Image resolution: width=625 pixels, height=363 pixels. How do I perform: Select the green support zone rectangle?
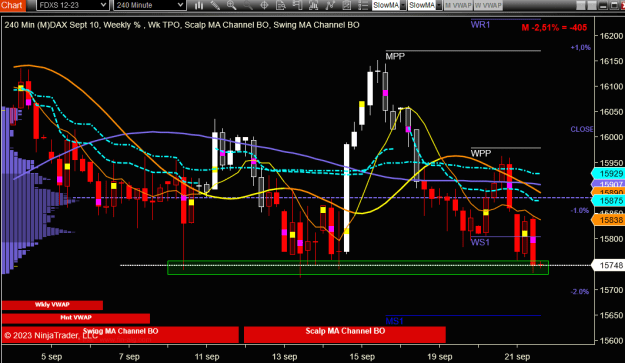[x=358, y=267]
